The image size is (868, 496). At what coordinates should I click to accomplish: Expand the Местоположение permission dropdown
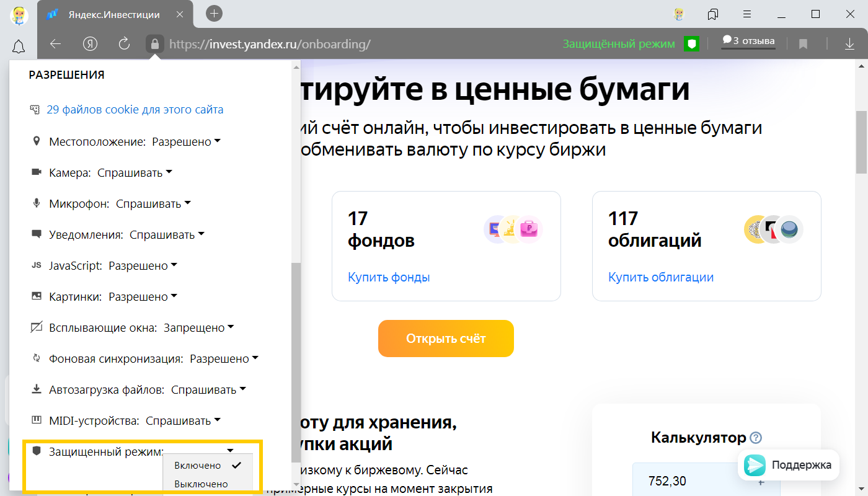click(187, 142)
